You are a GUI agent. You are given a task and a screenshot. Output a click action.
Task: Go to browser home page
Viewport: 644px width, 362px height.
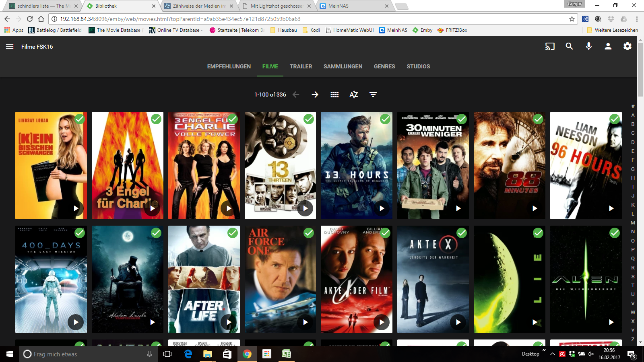(x=41, y=19)
